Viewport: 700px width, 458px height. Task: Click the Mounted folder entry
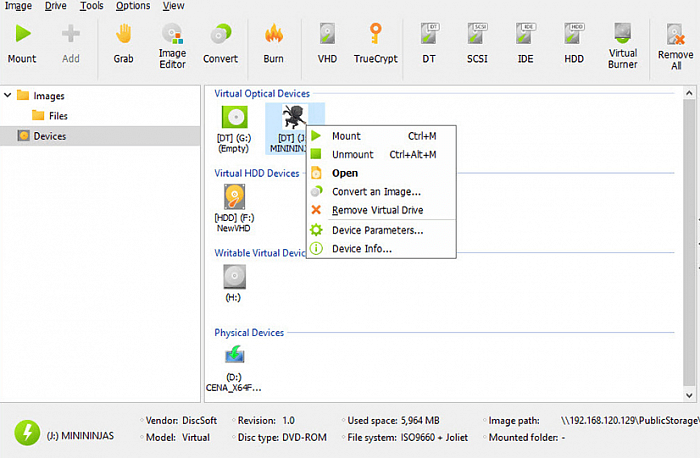pyautogui.click(x=527, y=437)
